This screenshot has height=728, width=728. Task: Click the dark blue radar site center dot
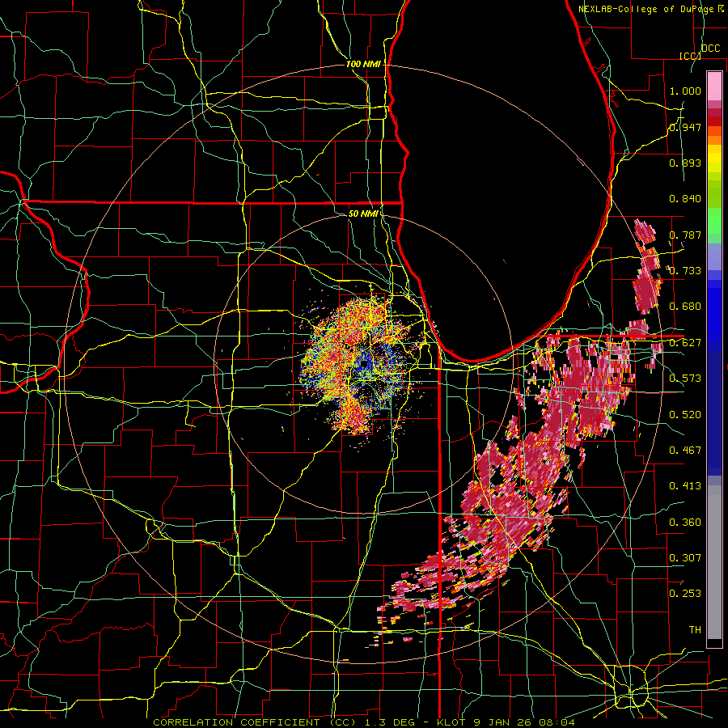pyautogui.click(x=363, y=364)
